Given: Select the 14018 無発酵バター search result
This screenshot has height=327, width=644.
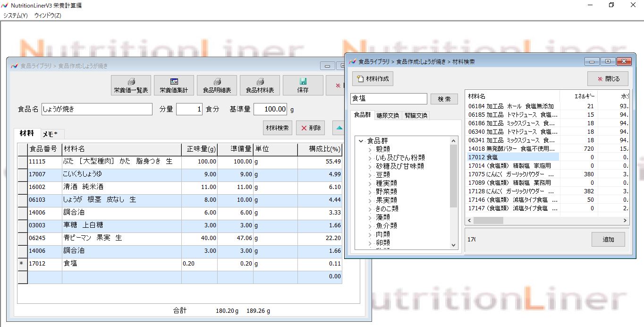Looking at the screenshot, I should point(513,149).
